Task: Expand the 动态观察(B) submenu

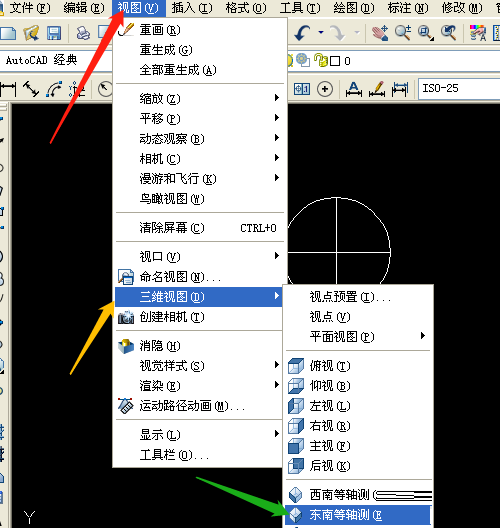Action: (200, 139)
